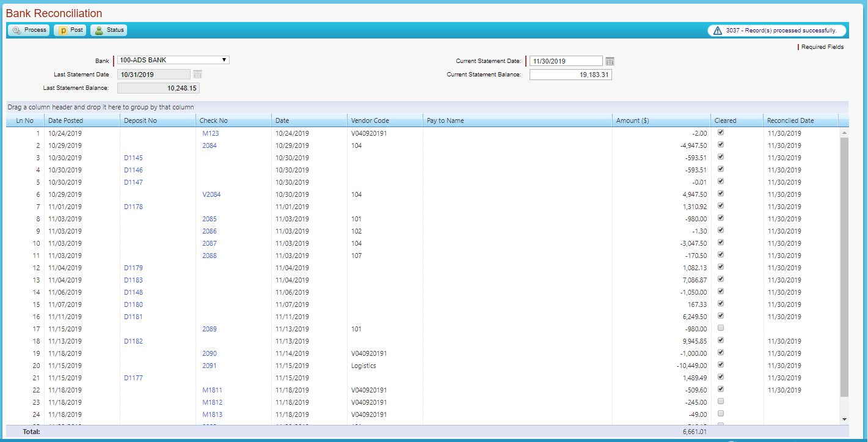The width and height of the screenshot is (868, 442).
Task: Open the Current Statement Date calendar picker
Action: (610, 61)
